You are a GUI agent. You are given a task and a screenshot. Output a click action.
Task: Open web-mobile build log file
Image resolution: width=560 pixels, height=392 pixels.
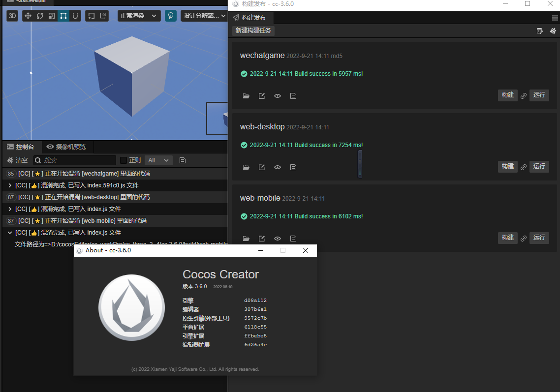(293, 239)
